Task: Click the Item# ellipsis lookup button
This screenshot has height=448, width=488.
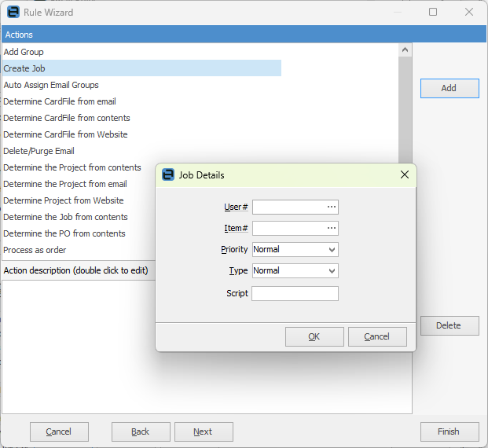Action: pos(332,228)
